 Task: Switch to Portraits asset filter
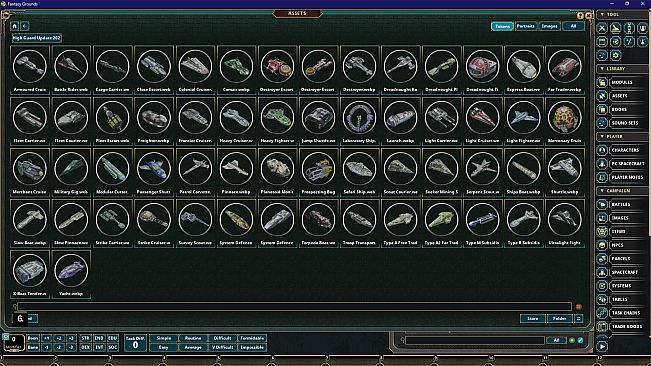tap(526, 26)
